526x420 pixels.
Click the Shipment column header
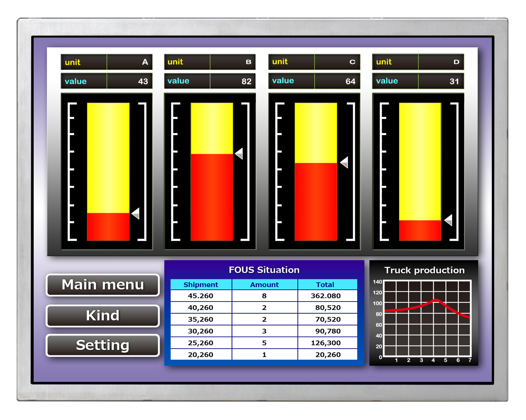click(x=201, y=285)
